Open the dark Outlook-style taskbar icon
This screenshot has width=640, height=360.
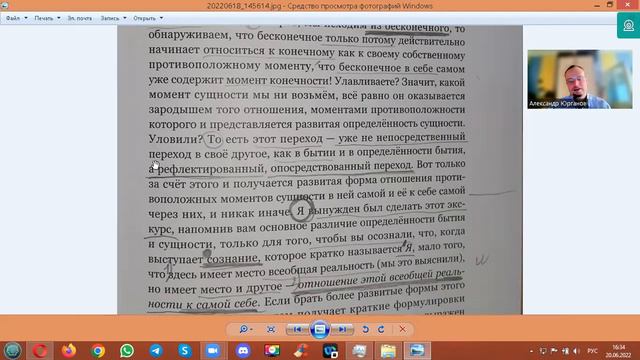coord(330,350)
